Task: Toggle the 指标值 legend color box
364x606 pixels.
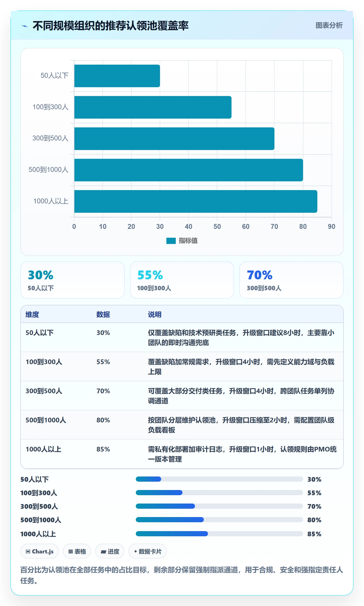Action: point(171,241)
